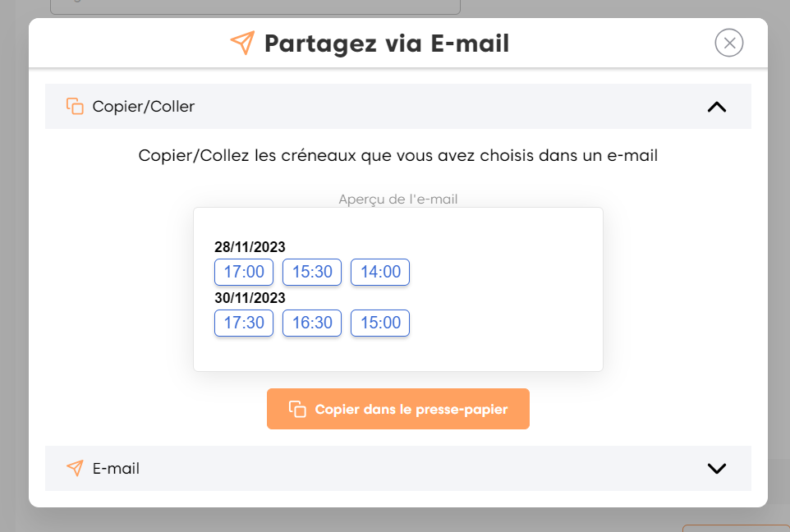Screen dimensions: 790x532
Task: Pick the 15:30 time slot
Action: click(x=312, y=272)
